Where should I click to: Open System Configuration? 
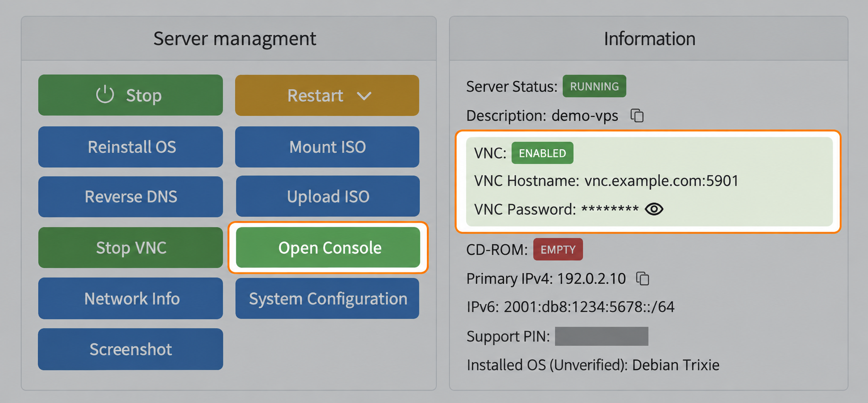pyautogui.click(x=327, y=298)
